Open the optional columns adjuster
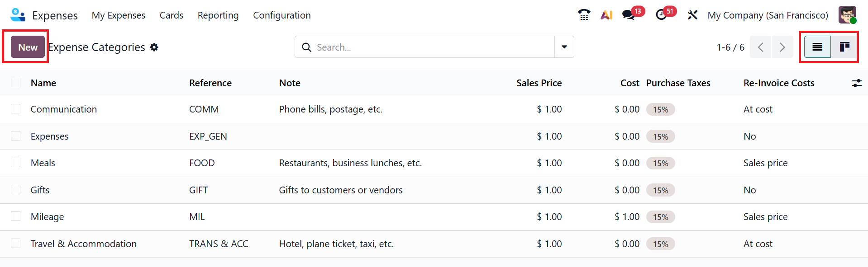Viewport: 868px width, 267px height. tap(856, 83)
